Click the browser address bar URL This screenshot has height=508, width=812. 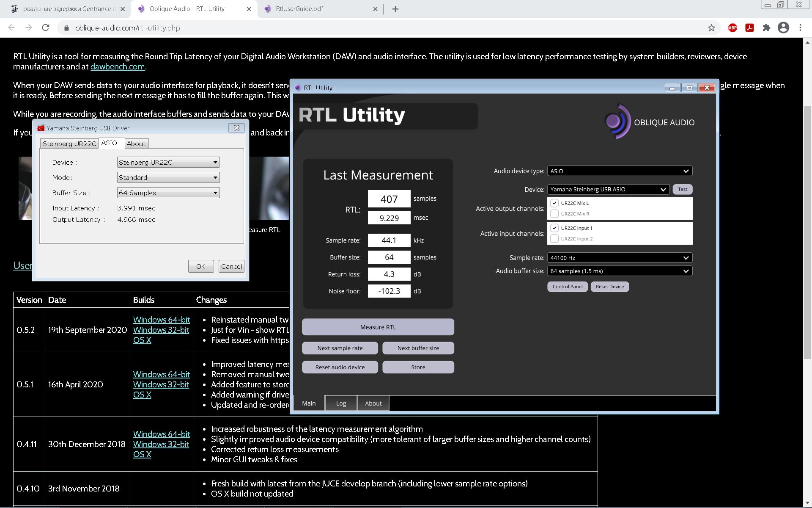(128, 28)
